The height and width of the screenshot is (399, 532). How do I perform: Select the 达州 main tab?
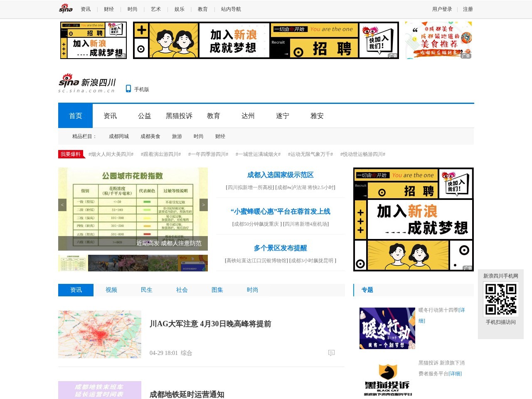(x=248, y=116)
